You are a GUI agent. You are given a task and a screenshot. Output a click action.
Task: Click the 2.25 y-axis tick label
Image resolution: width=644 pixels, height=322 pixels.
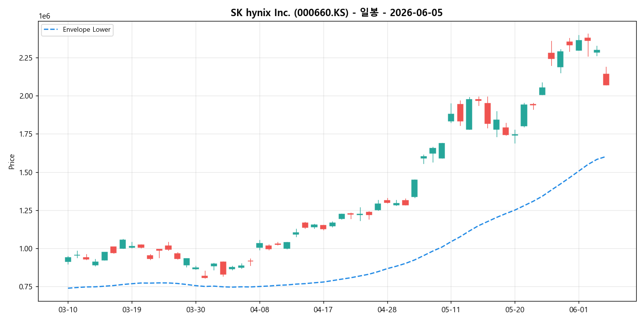point(26,58)
